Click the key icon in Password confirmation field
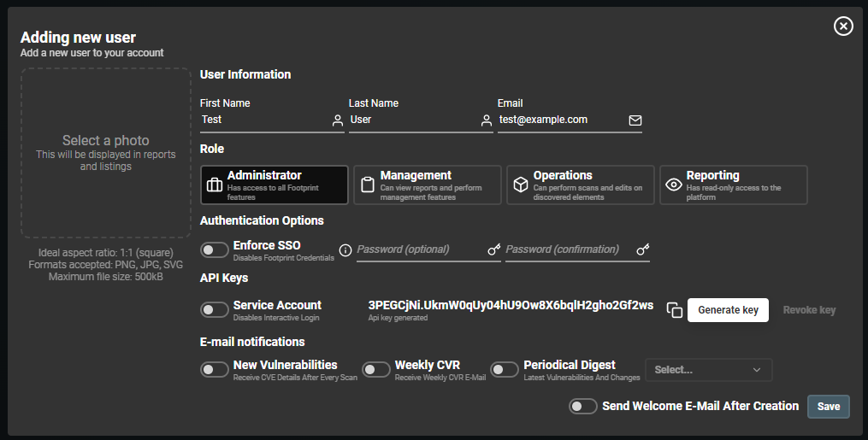The height and width of the screenshot is (440, 868). pyautogui.click(x=643, y=249)
